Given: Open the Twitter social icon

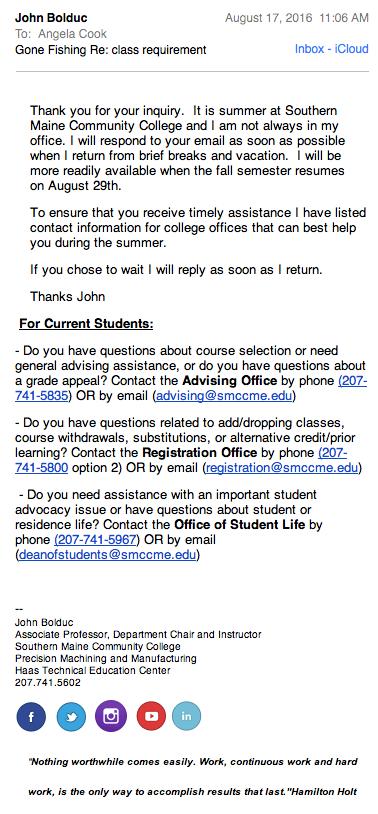Looking at the screenshot, I should click(71, 716).
